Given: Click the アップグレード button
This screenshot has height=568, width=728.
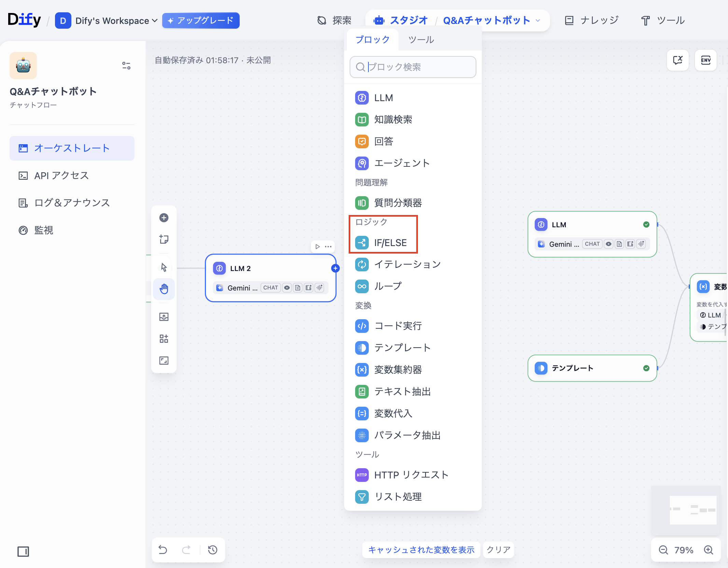Looking at the screenshot, I should coord(201,21).
